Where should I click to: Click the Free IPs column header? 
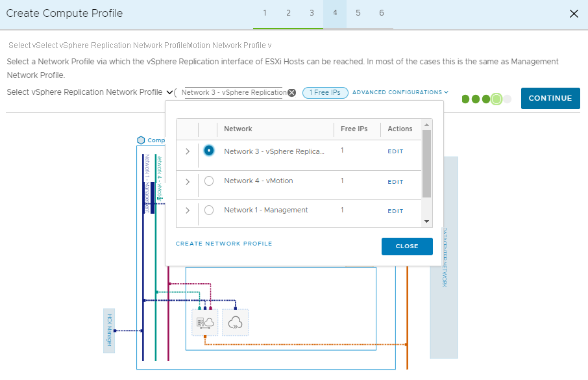[x=354, y=129]
